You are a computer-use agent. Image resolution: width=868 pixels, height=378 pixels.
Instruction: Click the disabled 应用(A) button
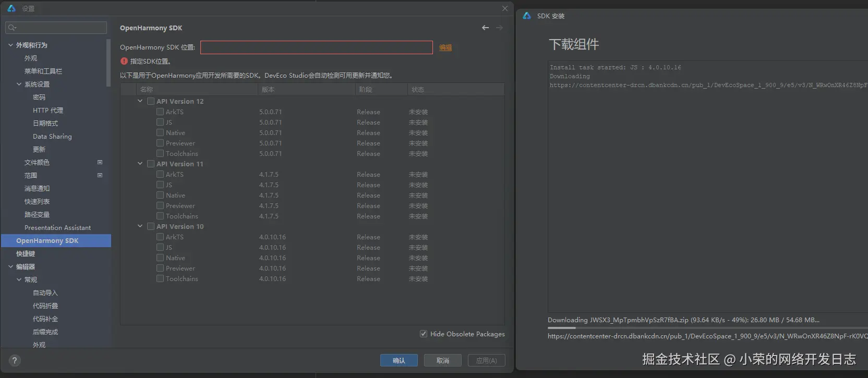(487, 360)
